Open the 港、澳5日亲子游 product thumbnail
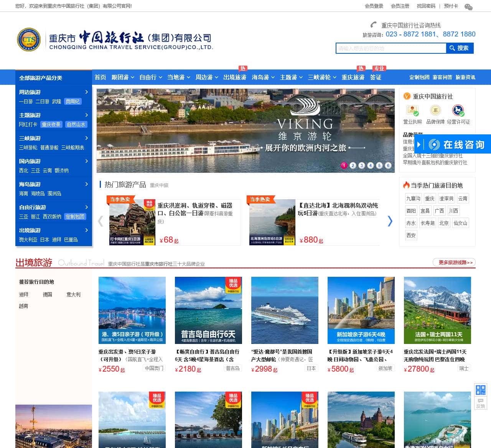 (x=132, y=310)
